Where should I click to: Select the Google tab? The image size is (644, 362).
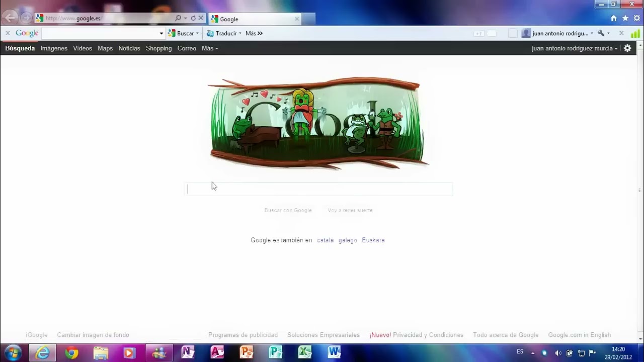point(255,19)
